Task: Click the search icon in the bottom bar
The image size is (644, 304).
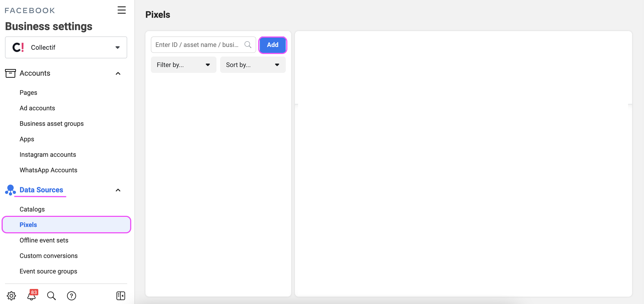Action: pos(51,296)
